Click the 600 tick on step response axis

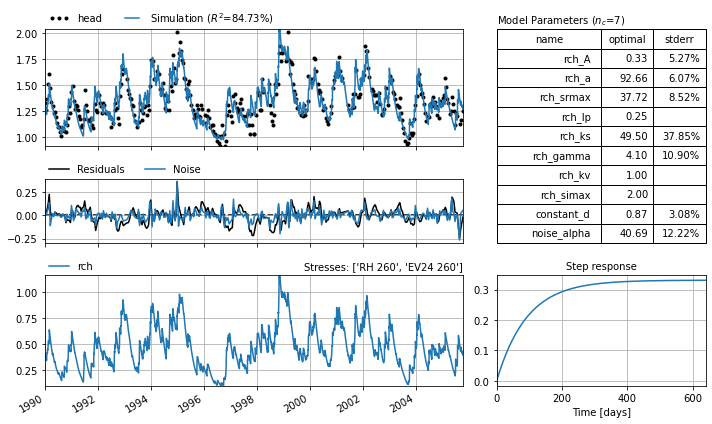coord(693,398)
